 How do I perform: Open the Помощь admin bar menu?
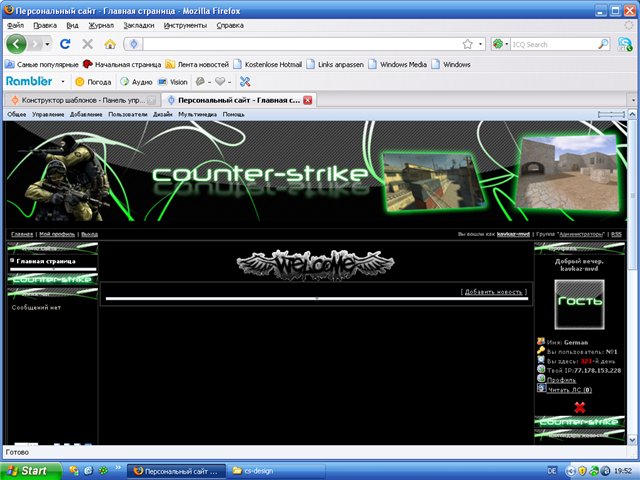point(233,114)
